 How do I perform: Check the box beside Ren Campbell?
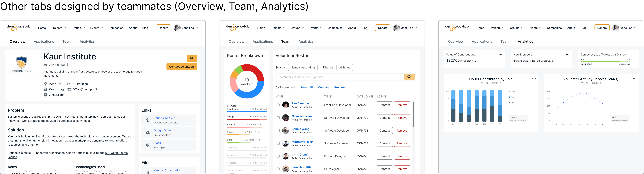coord(278,105)
